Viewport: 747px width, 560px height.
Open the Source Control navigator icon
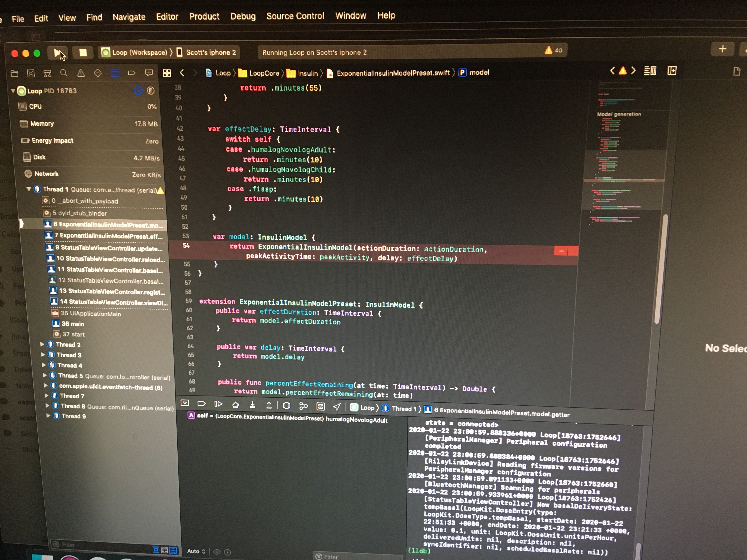click(31, 73)
